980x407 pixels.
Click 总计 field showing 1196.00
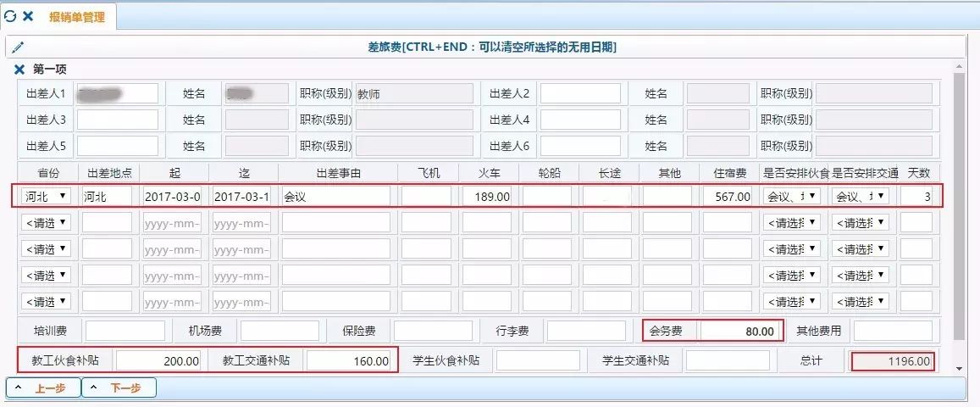893,360
